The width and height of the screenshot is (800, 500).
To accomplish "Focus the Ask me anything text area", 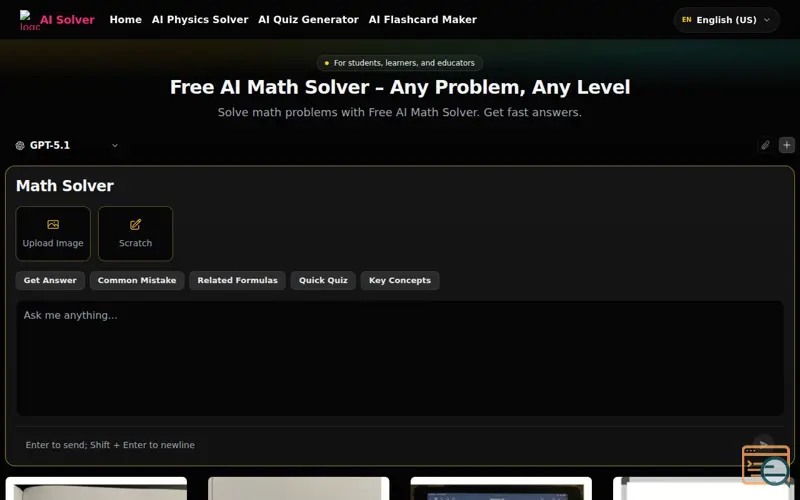I will (x=400, y=358).
